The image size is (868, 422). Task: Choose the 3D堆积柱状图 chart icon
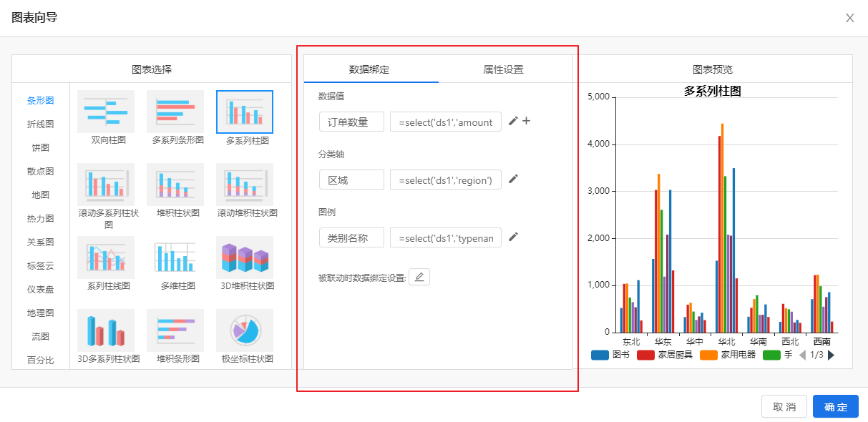(x=245, y=257)
